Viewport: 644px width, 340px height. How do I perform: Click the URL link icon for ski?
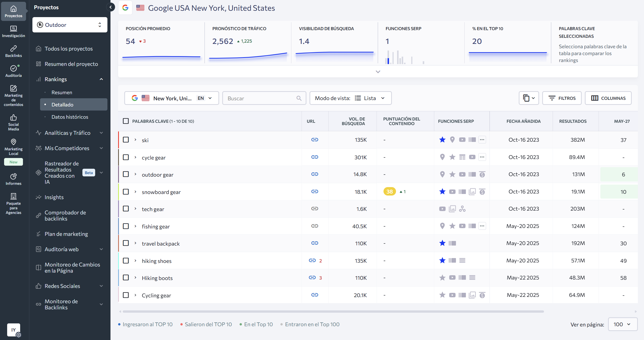[x=315, y=140]
